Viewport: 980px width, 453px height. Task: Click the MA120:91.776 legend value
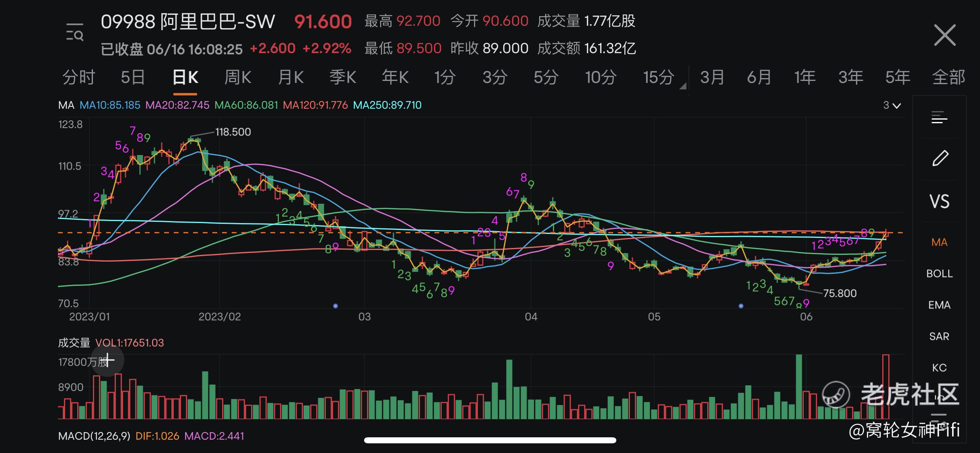(x=315, y=105)
